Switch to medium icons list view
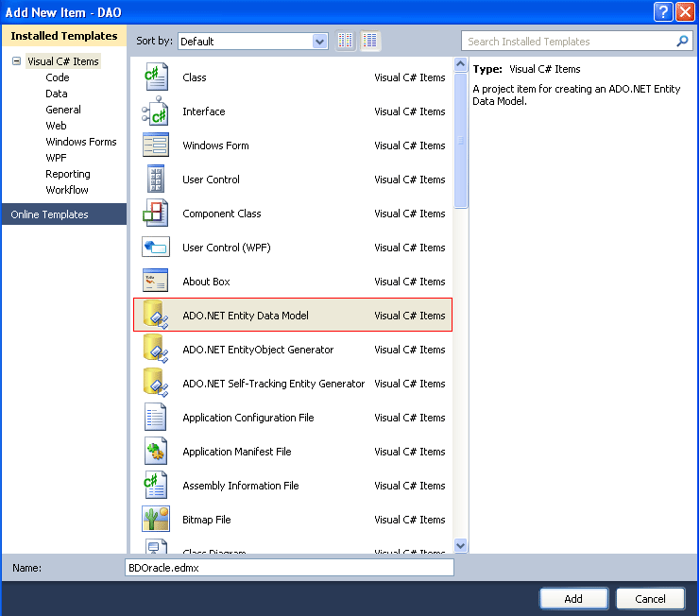This screenshot has height=616, width=700. click(370, 41)
